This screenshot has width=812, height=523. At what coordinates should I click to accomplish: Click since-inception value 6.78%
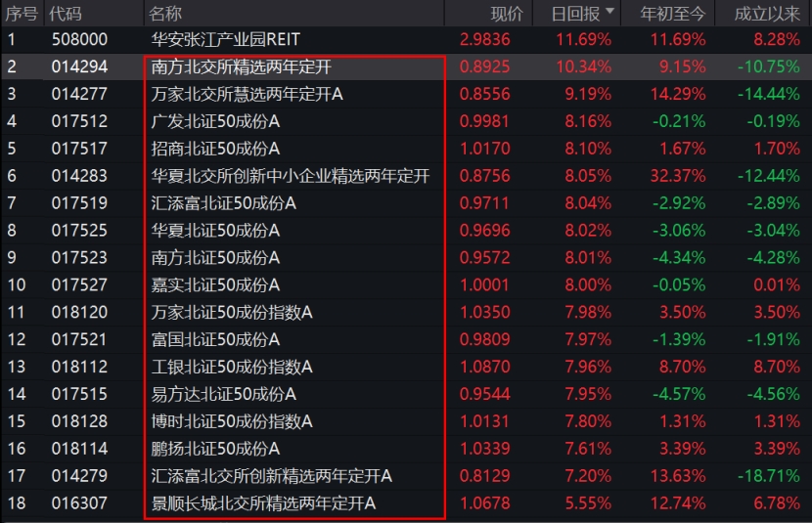click(777, 503)
